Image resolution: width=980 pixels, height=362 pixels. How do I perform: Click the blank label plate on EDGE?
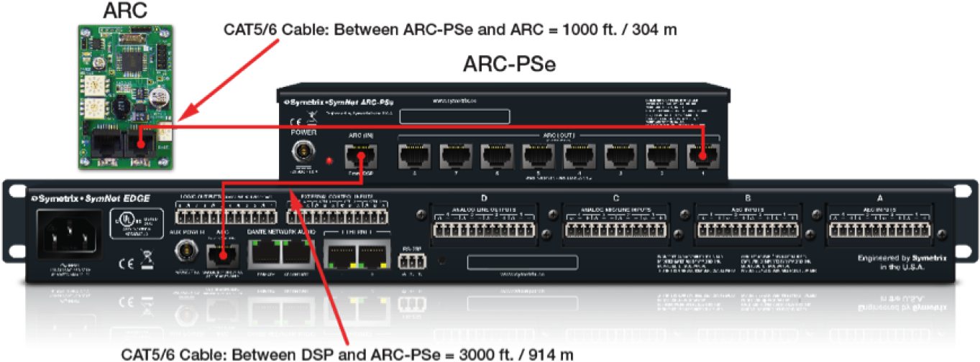click(x=523, y=262)
